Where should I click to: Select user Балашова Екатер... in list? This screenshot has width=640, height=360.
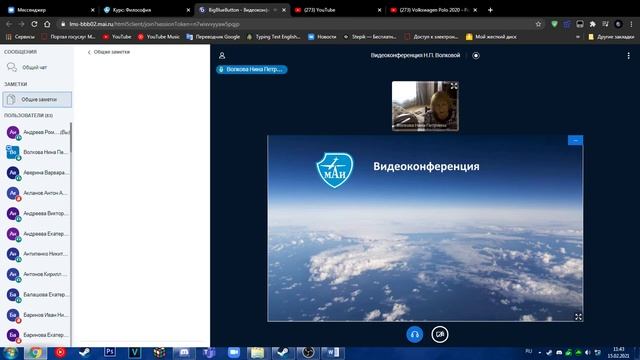point(37,295)
